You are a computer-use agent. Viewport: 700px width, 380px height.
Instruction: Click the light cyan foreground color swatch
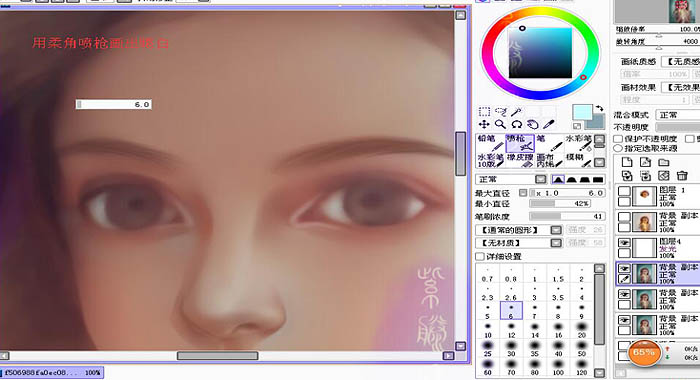pyautogui.click(x=583, y=113)
